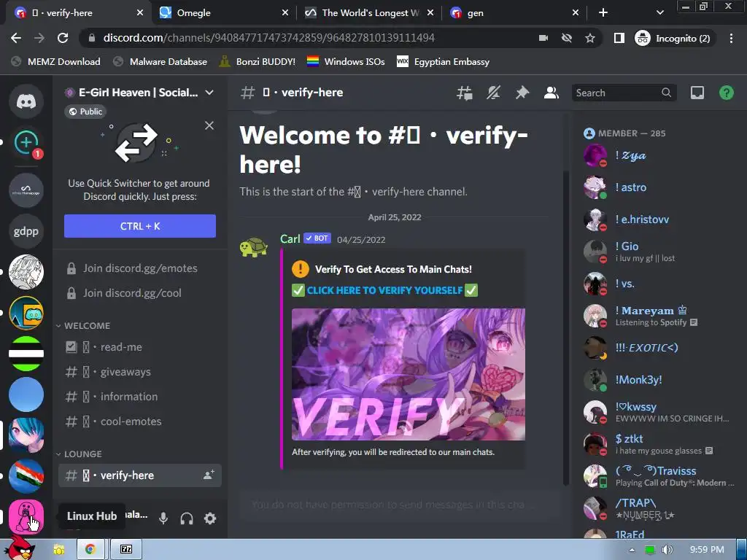Toggle the member list icon
The height and width of the screenshot is (560, 747).
(x=551, y=93)
